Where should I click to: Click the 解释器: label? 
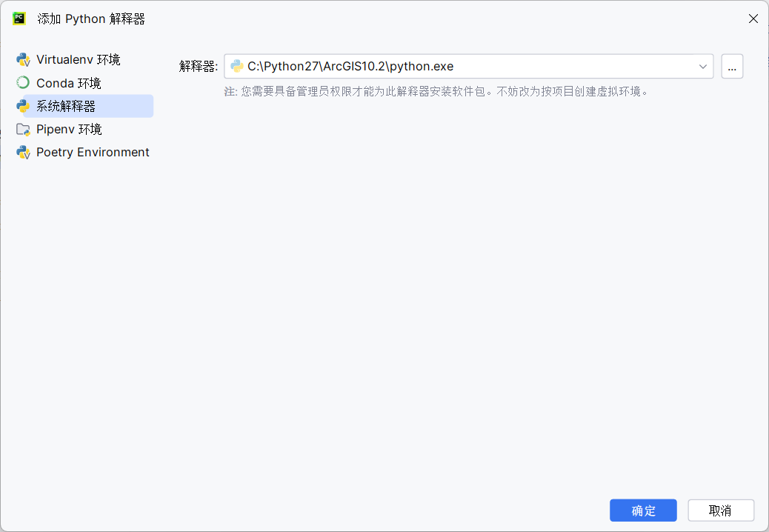click(199, 66)
